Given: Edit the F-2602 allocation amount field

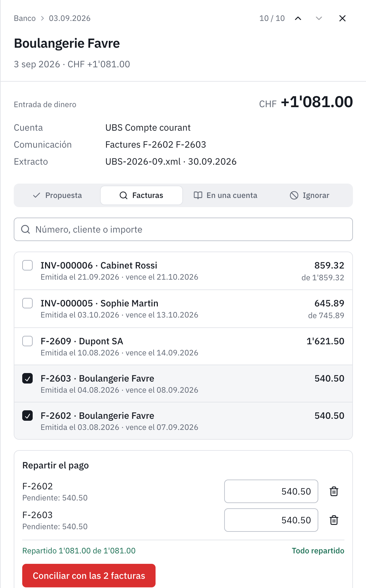Looking at the screenshot, I should click(x=271, y=491).
